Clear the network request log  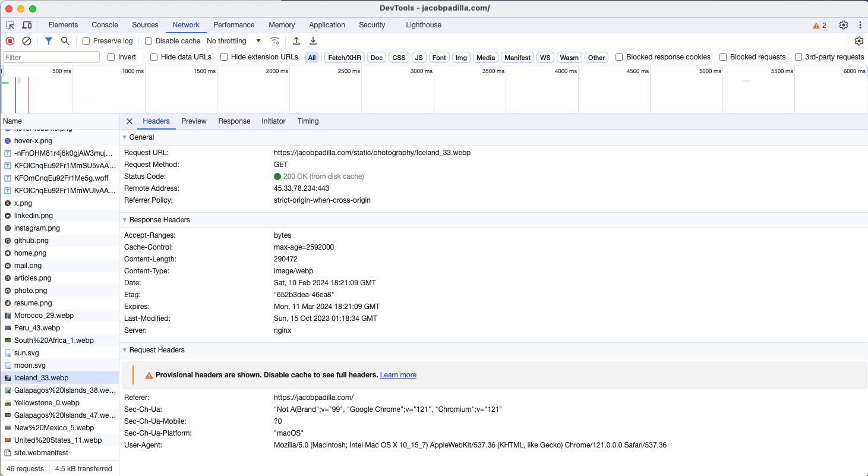(x=26, y=41)
